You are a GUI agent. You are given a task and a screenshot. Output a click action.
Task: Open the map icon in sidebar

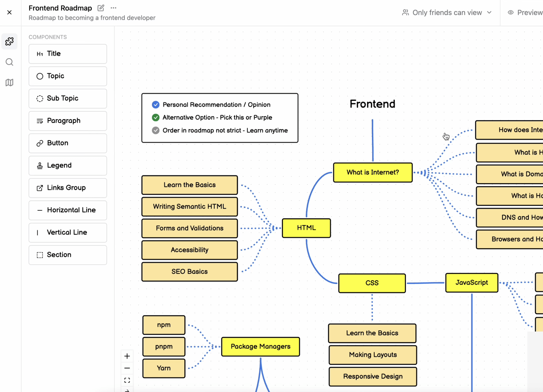pyautogui.click(x=9, y=83)
